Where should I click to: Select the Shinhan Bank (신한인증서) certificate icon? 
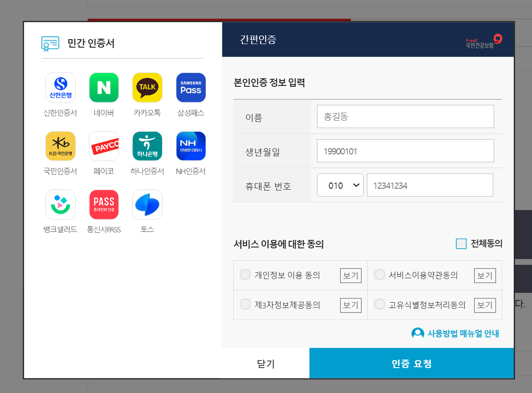61,88
